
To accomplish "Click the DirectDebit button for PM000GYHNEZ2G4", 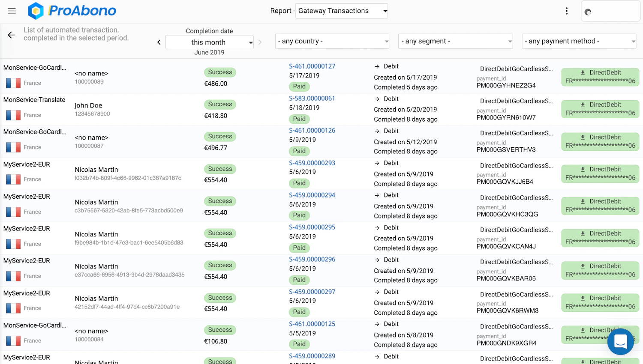I will (x=600, y=77).
